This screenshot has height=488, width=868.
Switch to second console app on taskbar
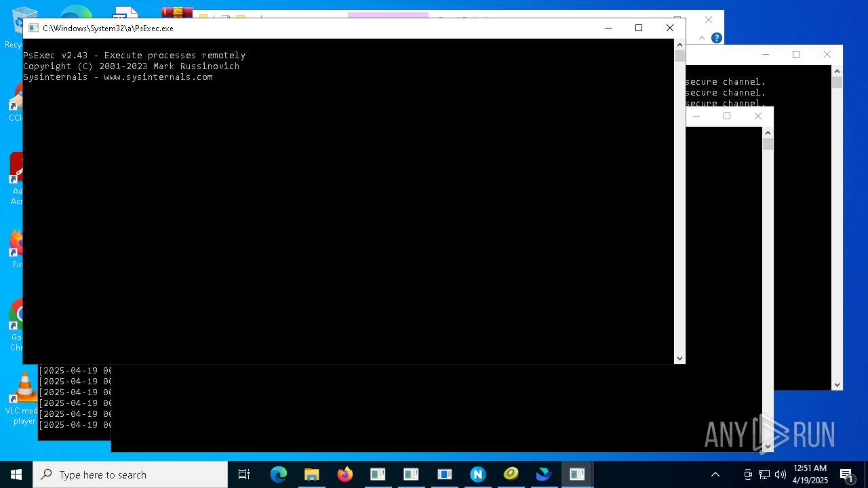tap(411, 474)
